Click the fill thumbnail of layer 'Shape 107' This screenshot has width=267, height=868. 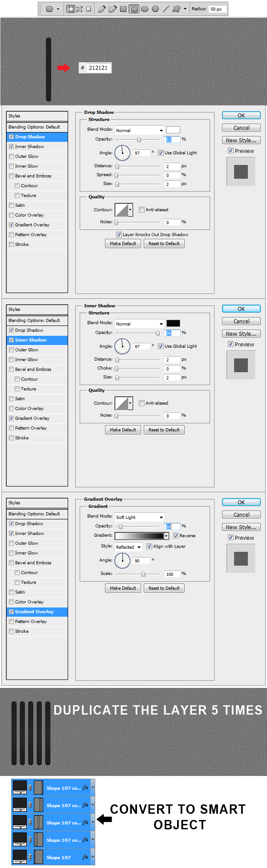tap(20, 857)
